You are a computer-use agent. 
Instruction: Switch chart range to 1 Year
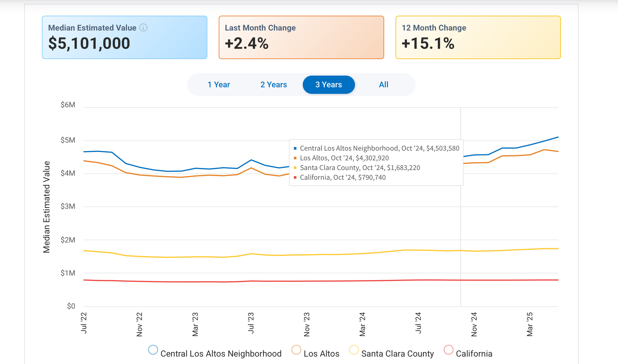click(218, 85)
